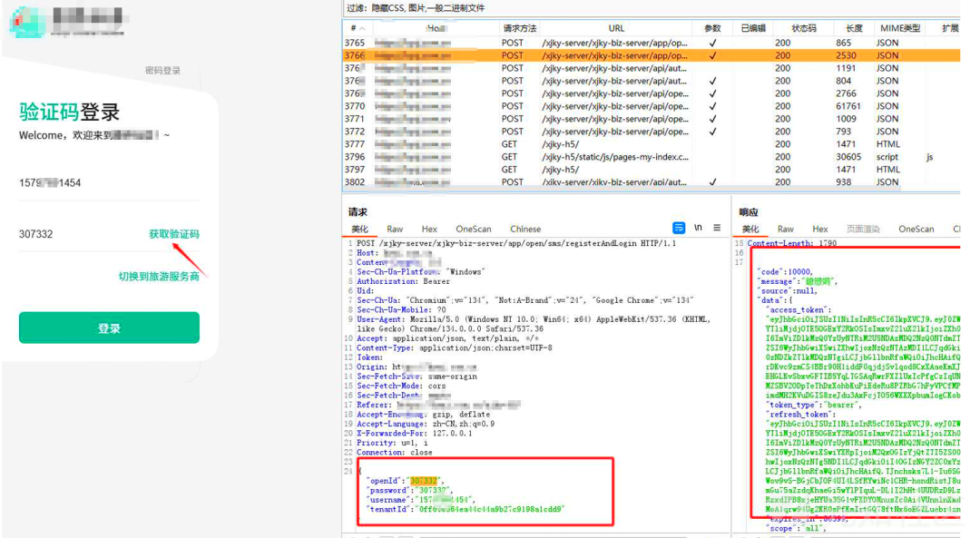Select OneScan tab in the request panel
980x538 pixels.
coord(473,229)
